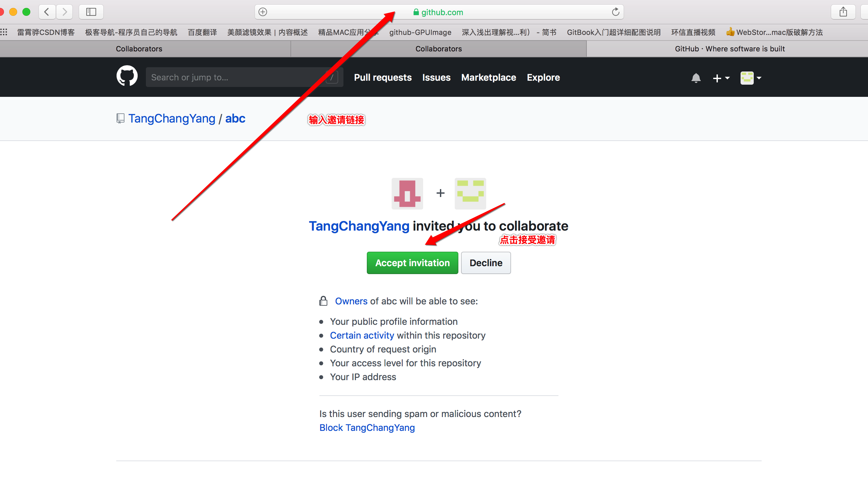Image resolution: width=868 pixels, height=477 pixels.
Task: Click the new repository plus icon
Action: [719, 77]
